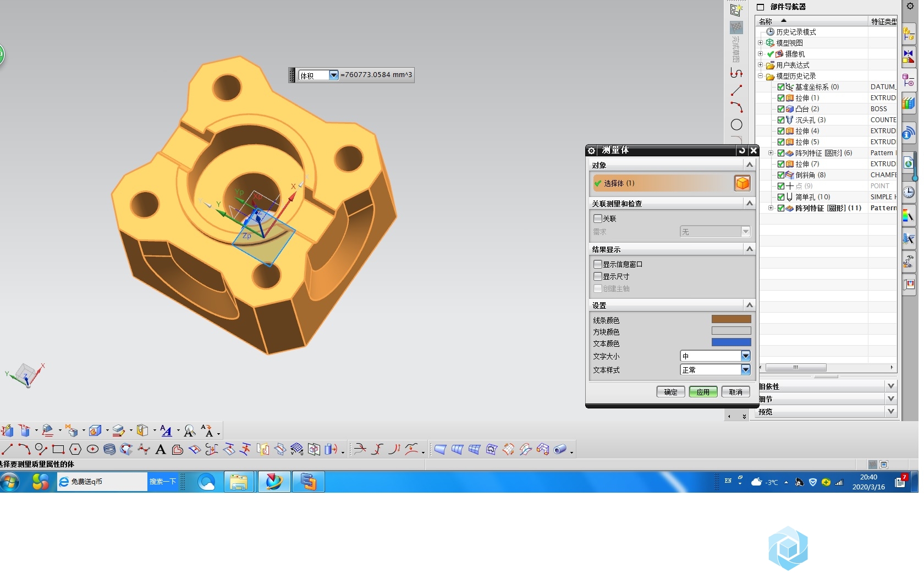Uncheck the 拉伸 (1) feature checkbox
The width and height of the screenshot is (924, 578).
point(781,98)
